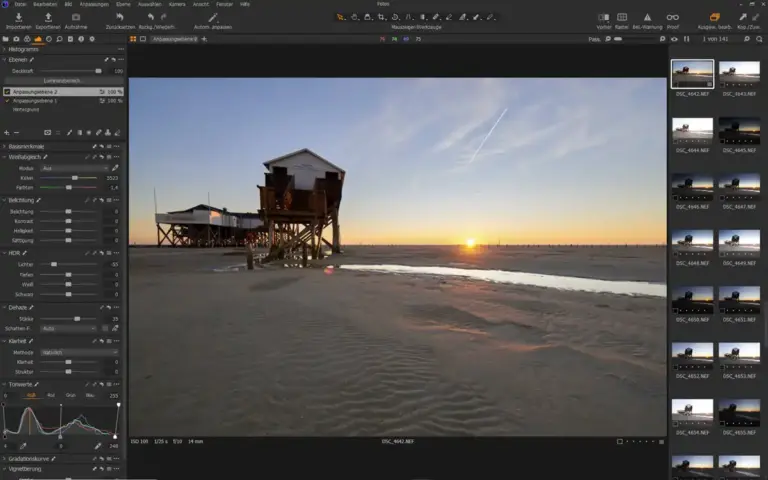
Task: Select thumbnail DSC_4643.NEF
Action: (x=739, y=74)
